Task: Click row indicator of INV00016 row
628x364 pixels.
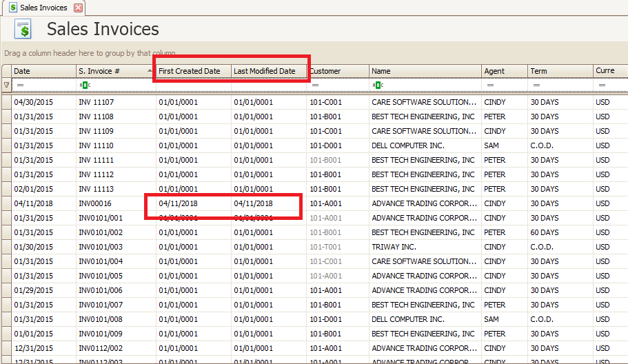Action: (x=6, y=203)
